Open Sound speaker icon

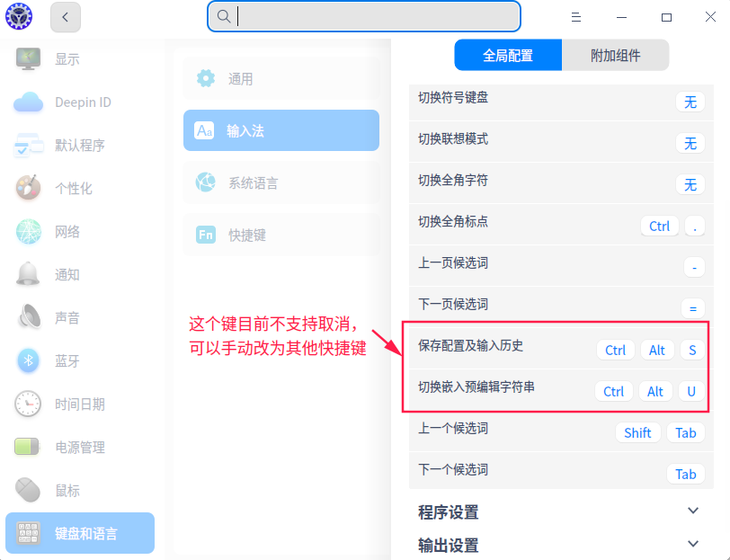click(28, 317)
